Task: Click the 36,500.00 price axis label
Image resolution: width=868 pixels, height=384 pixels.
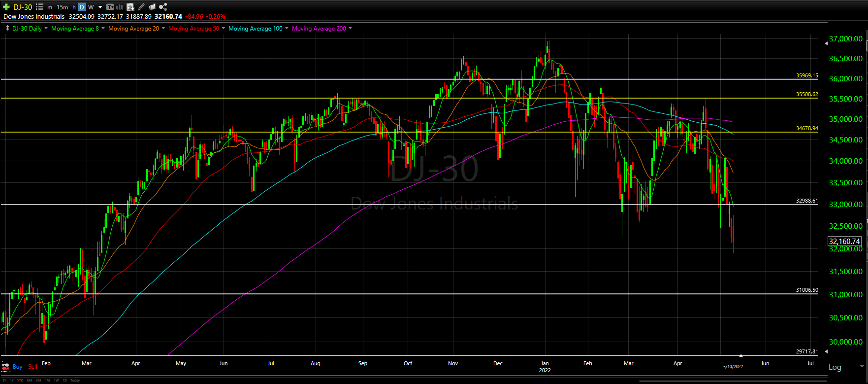Action: pos(846,58)
